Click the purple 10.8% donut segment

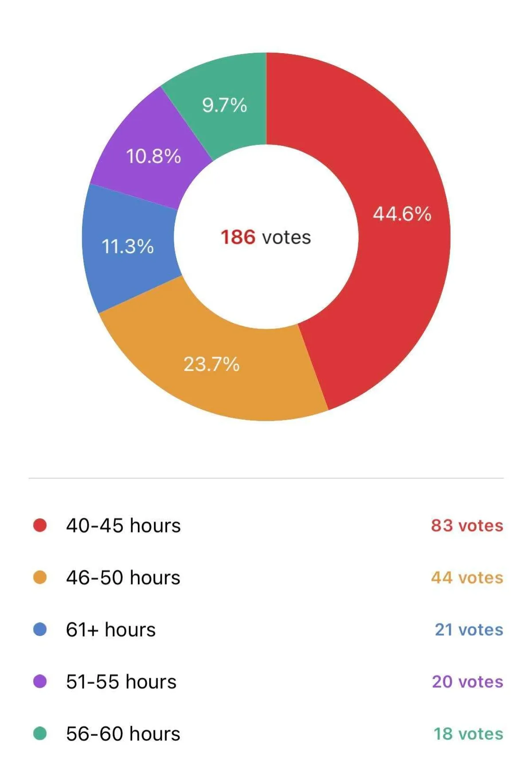point(153,156)
